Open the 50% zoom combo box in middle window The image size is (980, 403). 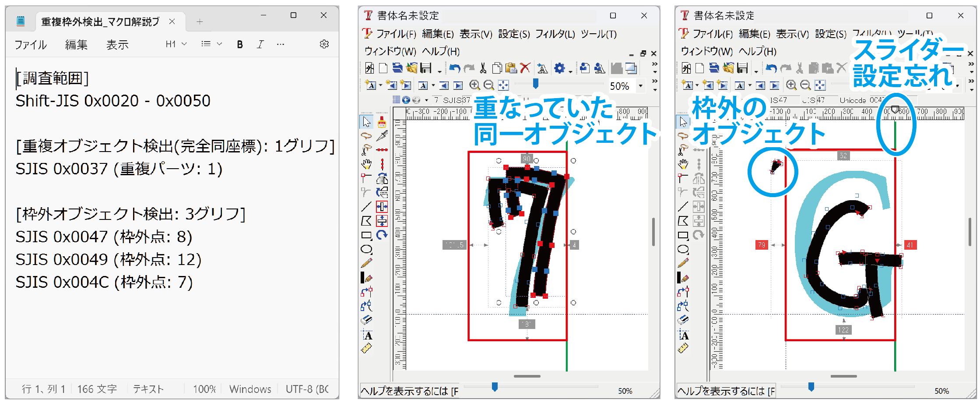[x=641, y=86]
